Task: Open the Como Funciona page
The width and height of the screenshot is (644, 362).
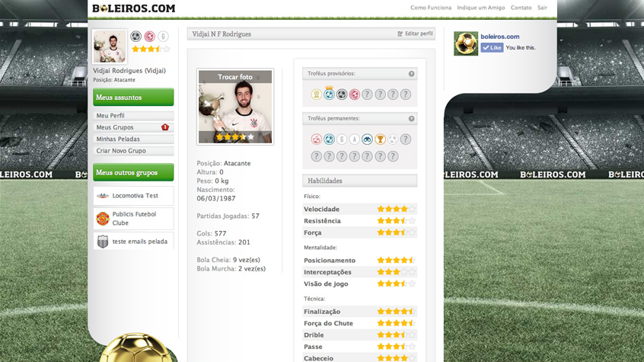Action: 430,8
